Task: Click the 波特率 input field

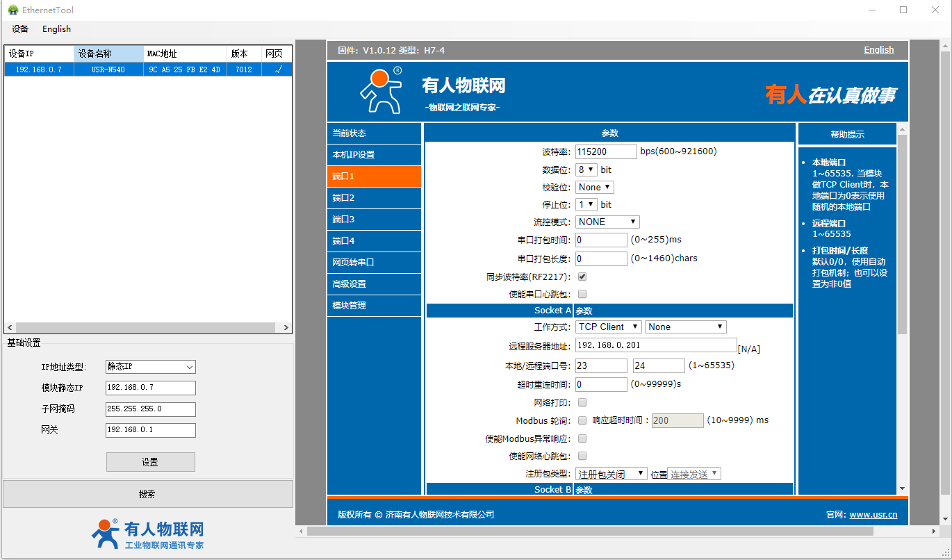Action: pos(606,151)
